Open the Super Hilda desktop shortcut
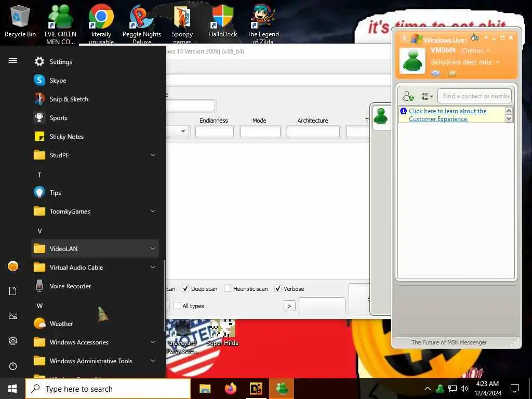Viewport: 532px width, 399px height. tap(222, 333)
